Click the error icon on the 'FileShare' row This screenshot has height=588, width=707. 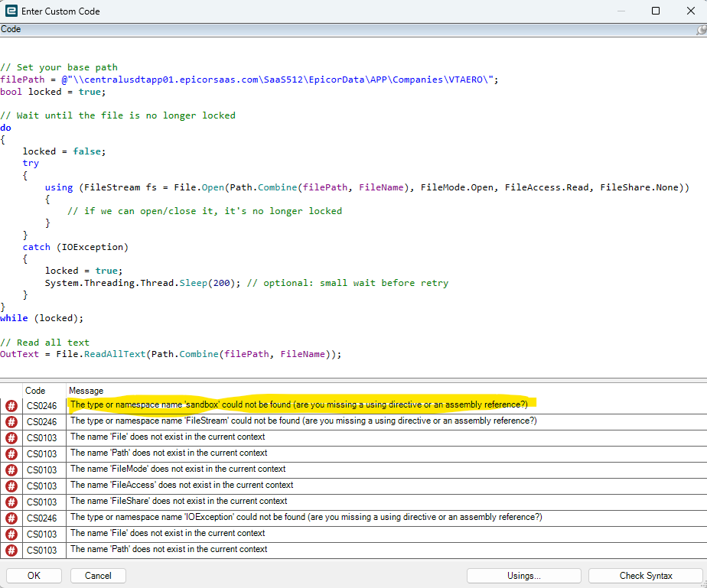click(x=11, y=502)
